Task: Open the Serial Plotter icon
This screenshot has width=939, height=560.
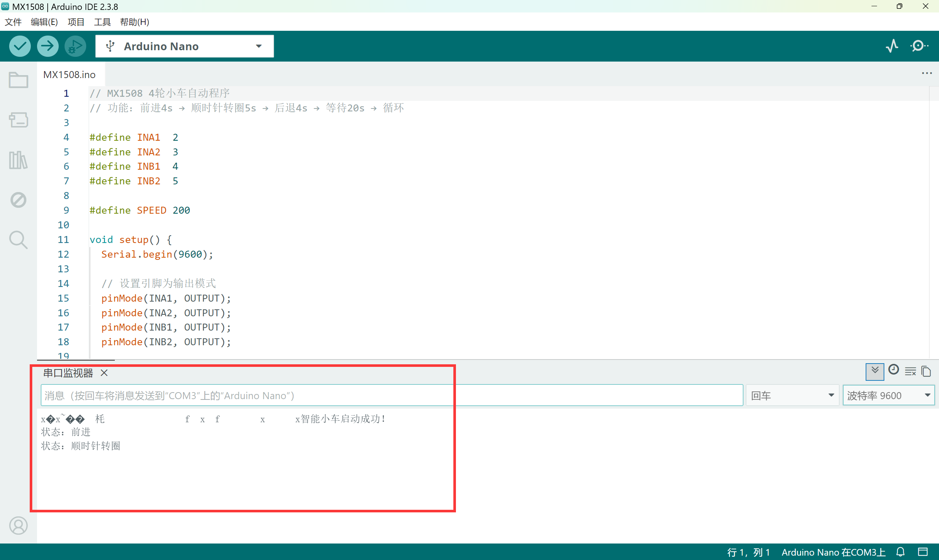Action: point(892,46)
